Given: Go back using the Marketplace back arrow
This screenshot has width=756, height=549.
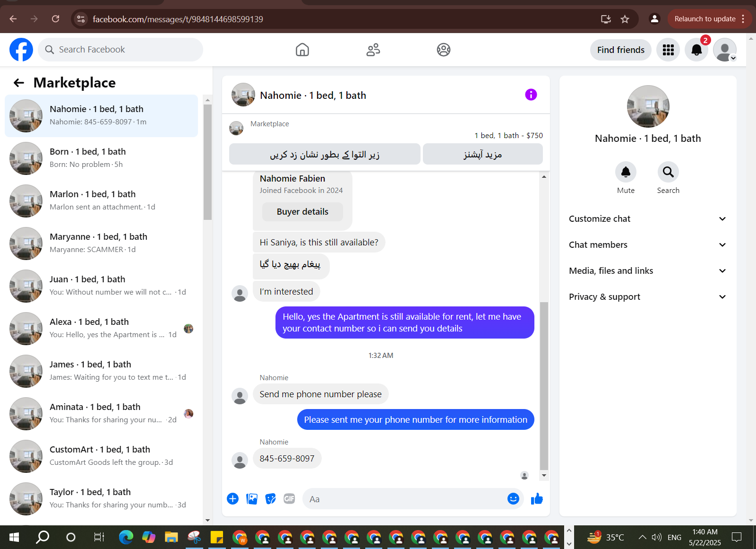Looking at the screenshot, I should (x=19, y=83).
